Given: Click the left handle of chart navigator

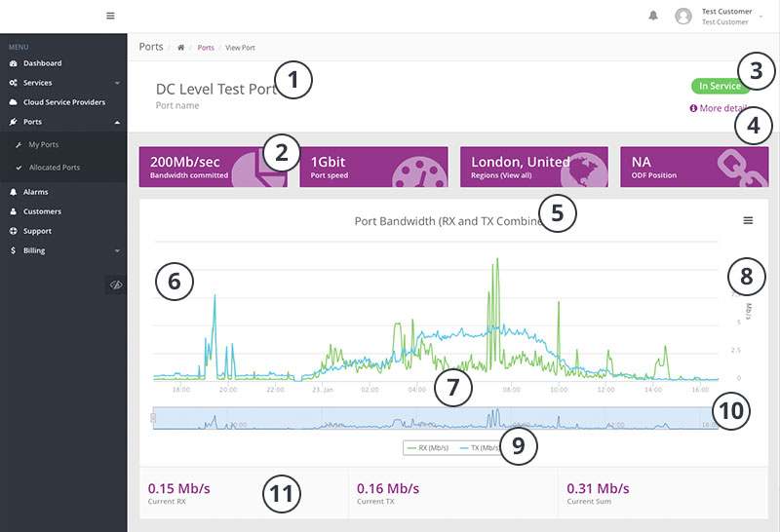Looking at the screenshot, I should click(153, 418).
